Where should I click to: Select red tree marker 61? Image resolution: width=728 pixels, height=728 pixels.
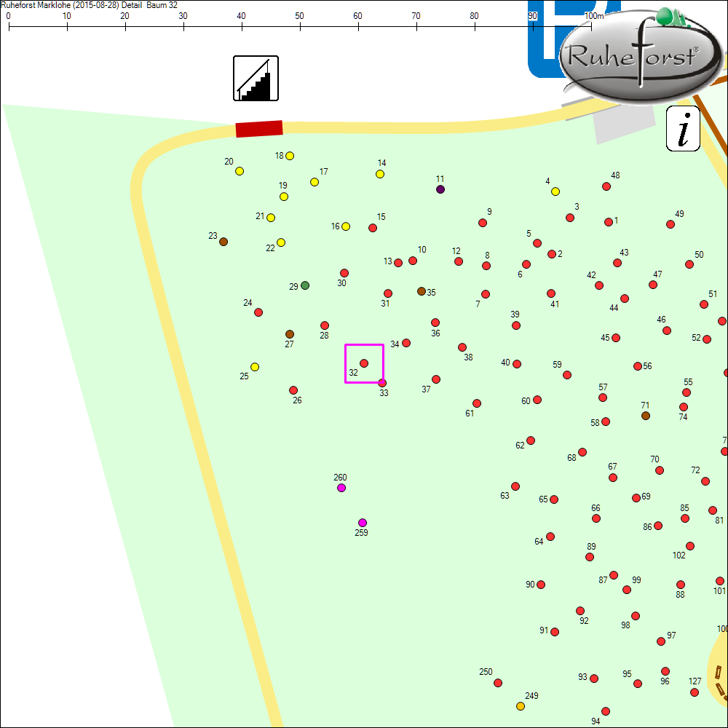pyautogui.click(x=477, y=403)
